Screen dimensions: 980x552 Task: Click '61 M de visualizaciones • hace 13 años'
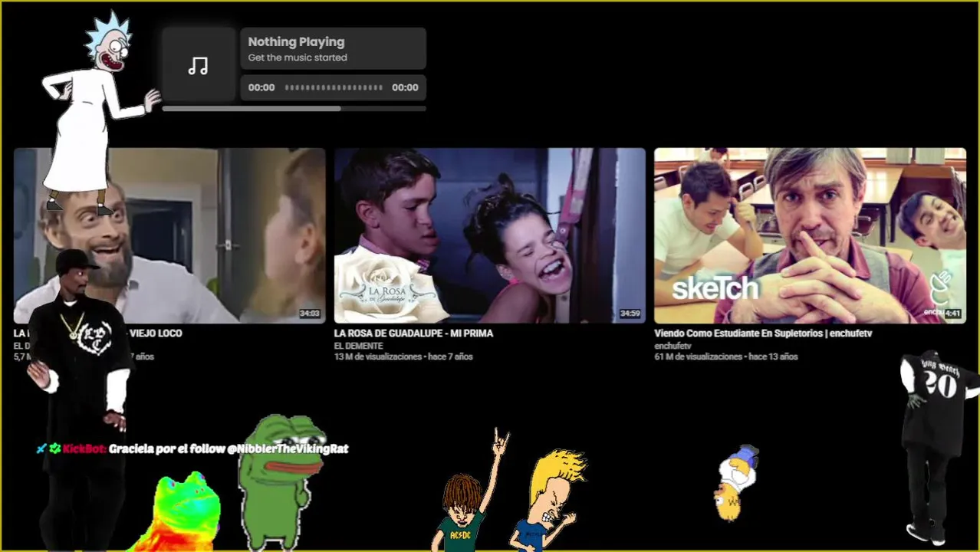[x=726, y=356]
